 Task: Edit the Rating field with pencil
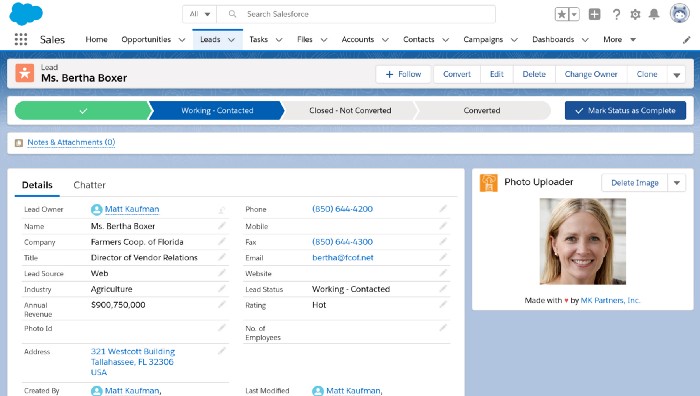pyautogui.click(x=443, y=304)
